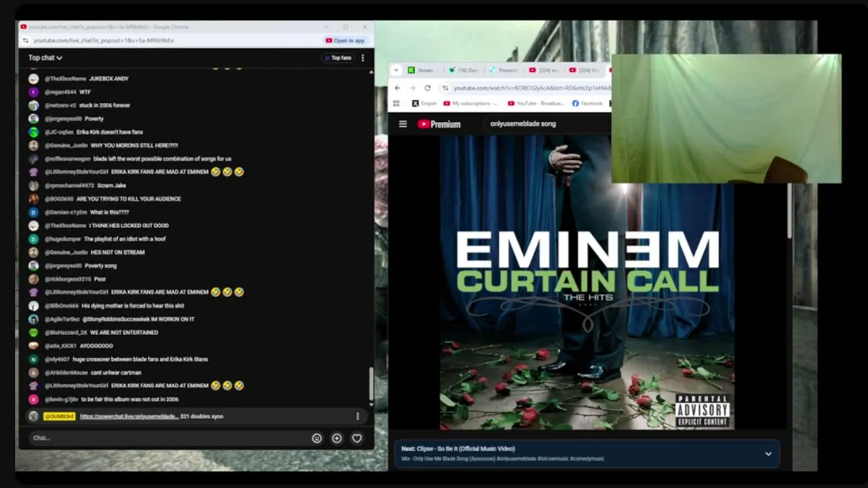Open the Empire bookmark

[425, 104]
